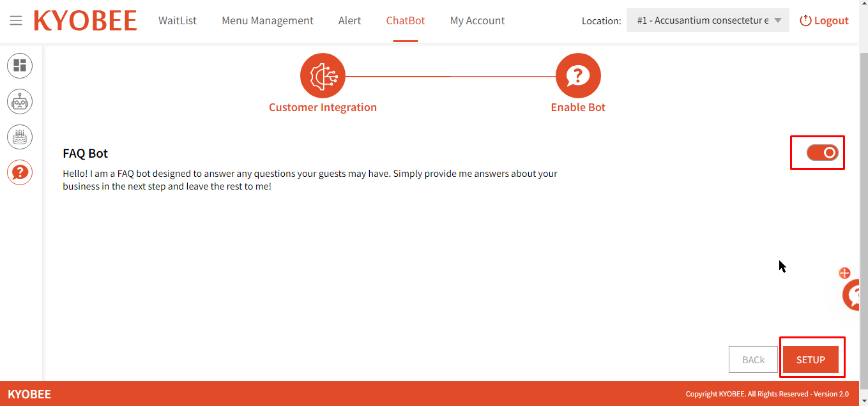Open the dashboard grid sidebar icon

(x=20, y=66)
